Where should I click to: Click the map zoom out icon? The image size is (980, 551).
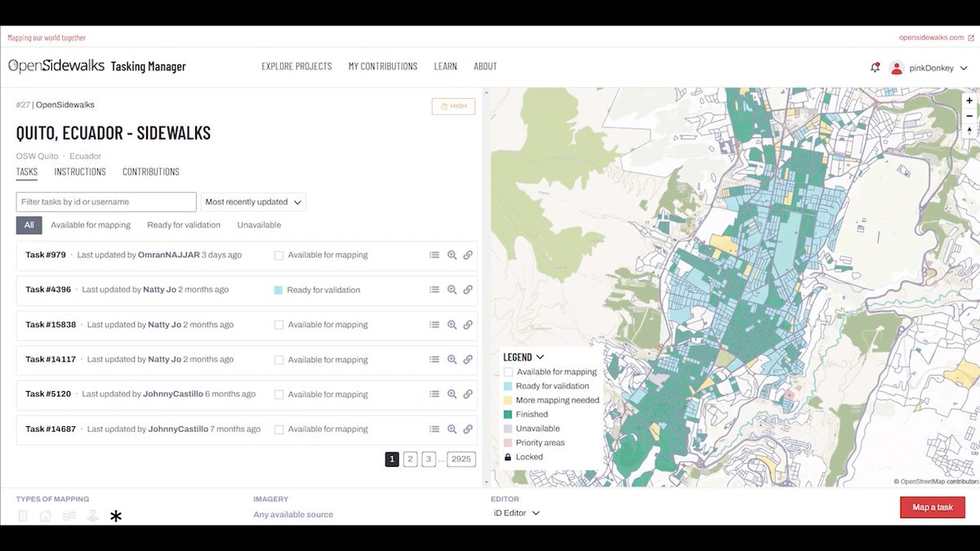coord(969,116)
